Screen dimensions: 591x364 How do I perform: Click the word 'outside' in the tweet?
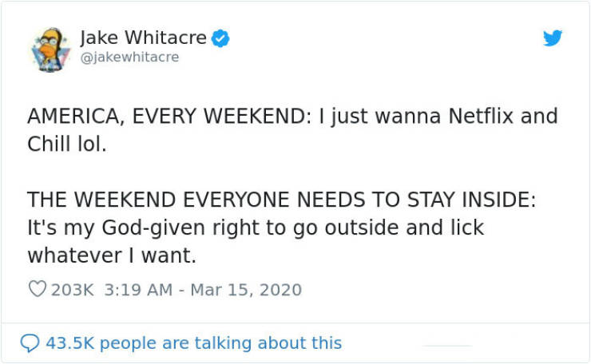pos(362,227)
